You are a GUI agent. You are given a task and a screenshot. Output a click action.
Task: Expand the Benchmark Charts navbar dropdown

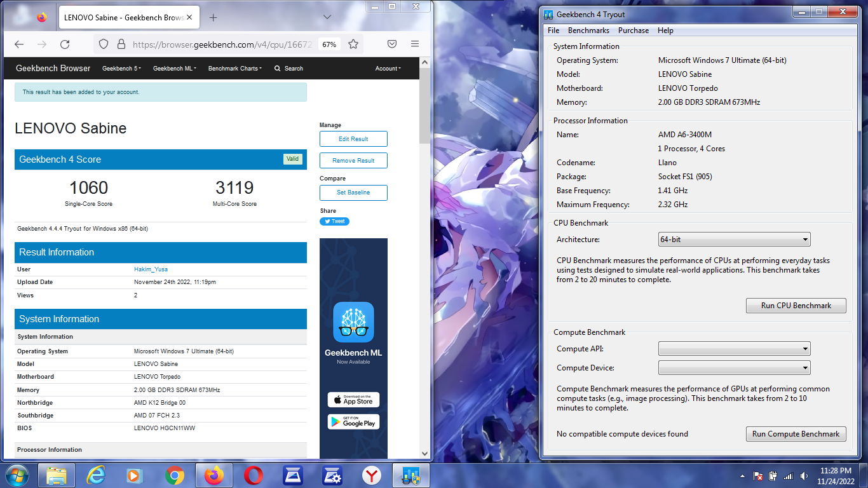point(234,69)
